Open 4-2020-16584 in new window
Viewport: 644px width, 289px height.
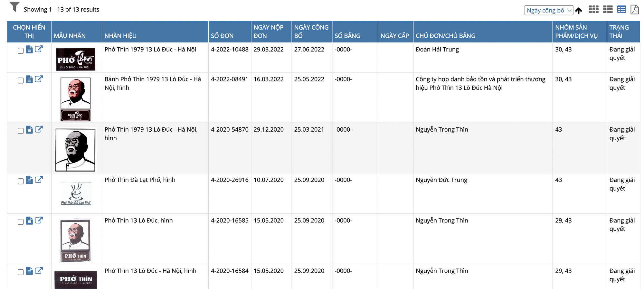tap(39, 270)
